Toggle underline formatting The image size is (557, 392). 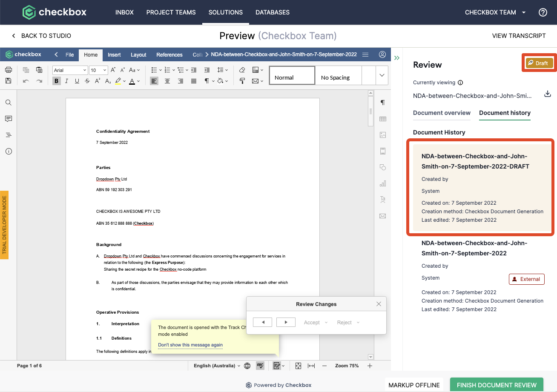(77, 81)
